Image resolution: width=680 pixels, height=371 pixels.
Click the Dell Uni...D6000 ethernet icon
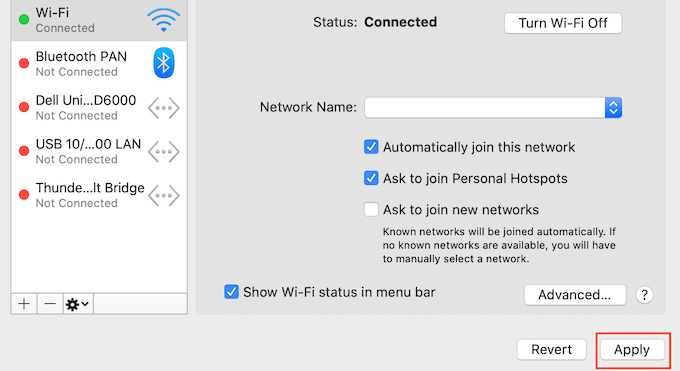(163, 108)
